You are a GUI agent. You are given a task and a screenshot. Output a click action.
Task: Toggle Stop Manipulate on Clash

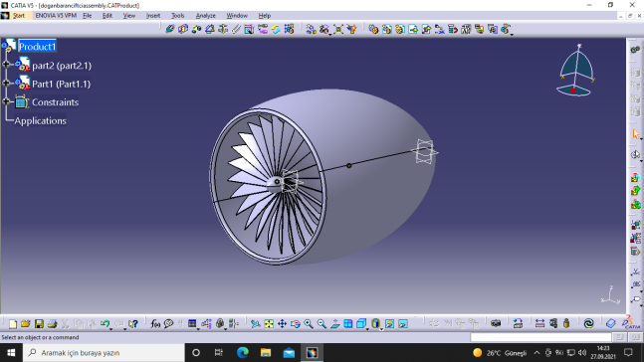click(351, 29)
